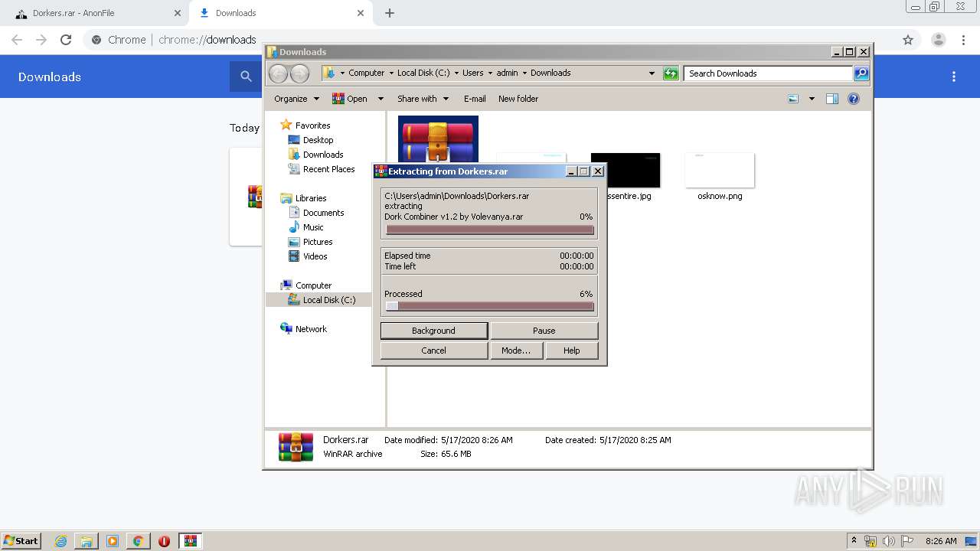Screen dimensions: 980x551
Task: Create a New folder from toolbar
Action: tap(518, 99)
